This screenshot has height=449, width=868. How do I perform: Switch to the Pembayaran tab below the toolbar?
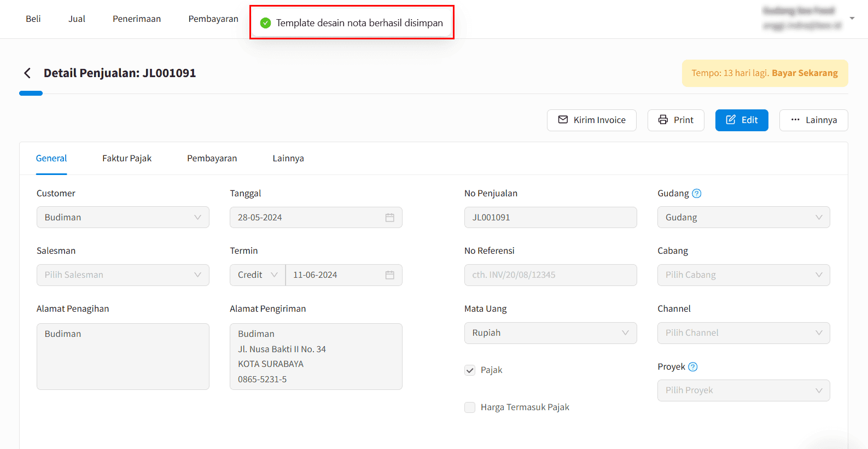point(212,159)
